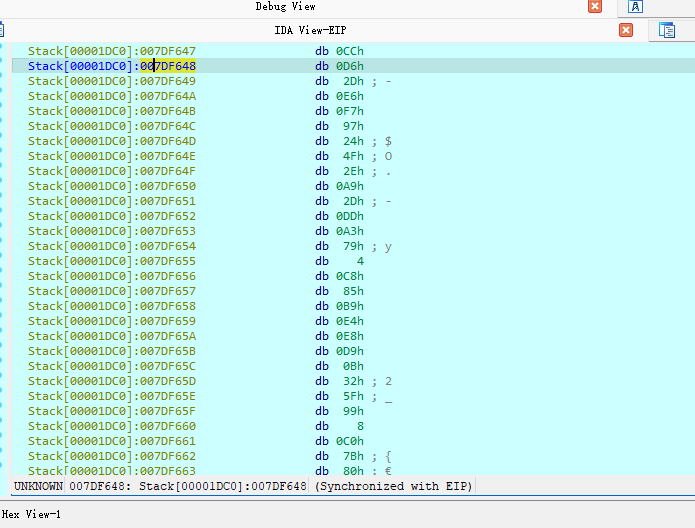
Task: Click the byte value 0E6h
Action: (x=350, y=96)
